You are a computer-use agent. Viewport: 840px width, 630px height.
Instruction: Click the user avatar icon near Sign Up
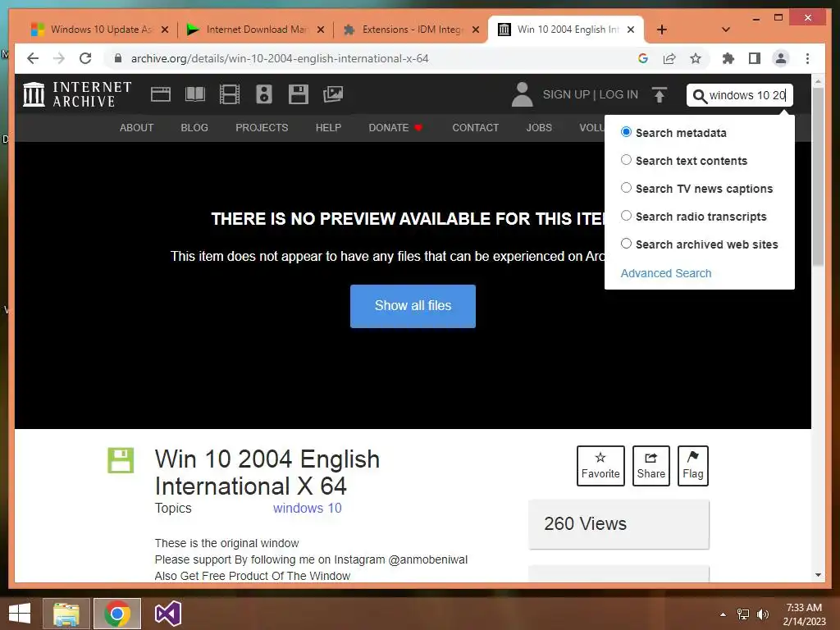(x=522, y=95)
